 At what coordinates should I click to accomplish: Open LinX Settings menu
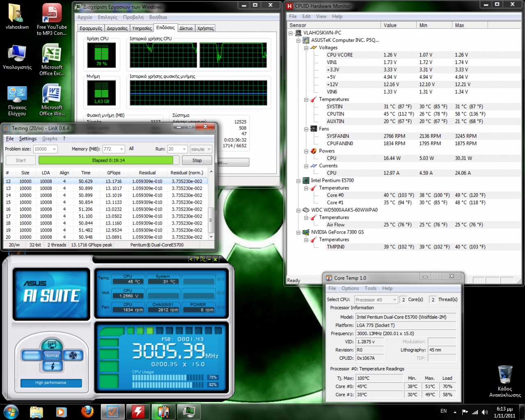coord(28,139)
